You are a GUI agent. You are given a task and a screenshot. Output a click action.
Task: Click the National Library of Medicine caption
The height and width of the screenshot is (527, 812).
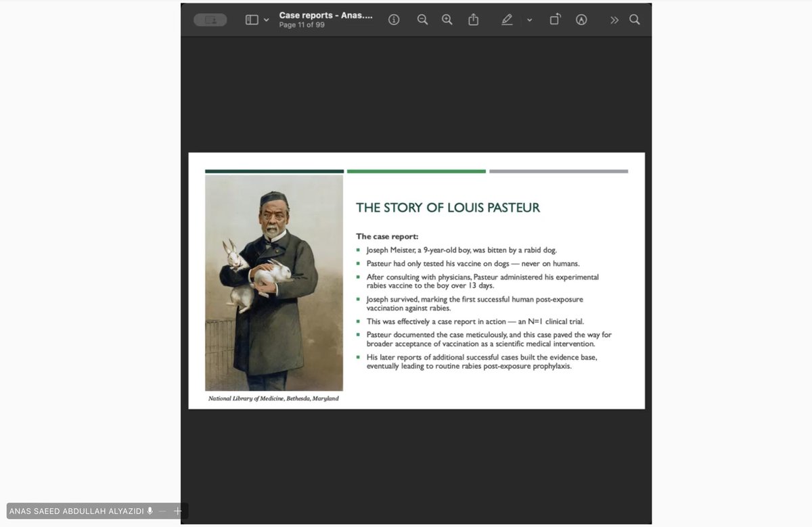pos(273,398)
